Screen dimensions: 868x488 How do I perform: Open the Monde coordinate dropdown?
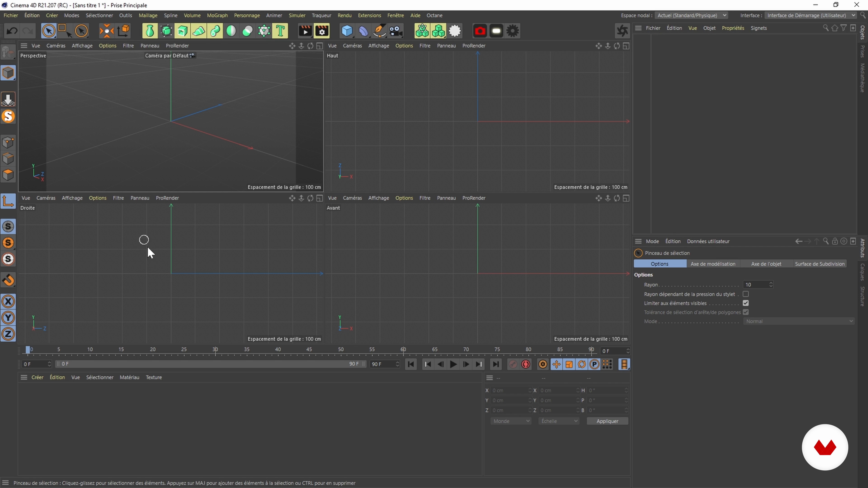tap(510, 421)
